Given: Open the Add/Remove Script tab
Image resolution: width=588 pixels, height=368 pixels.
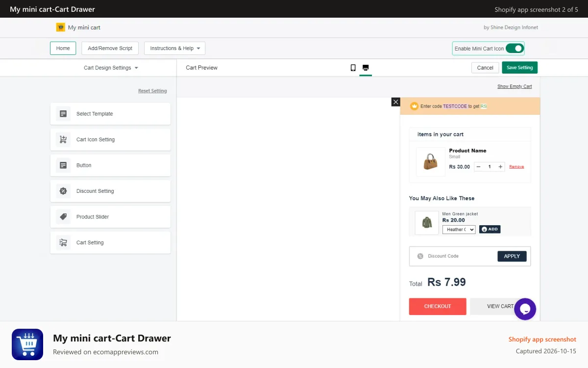Looking at the screenshot, I should tap(110, 48).
